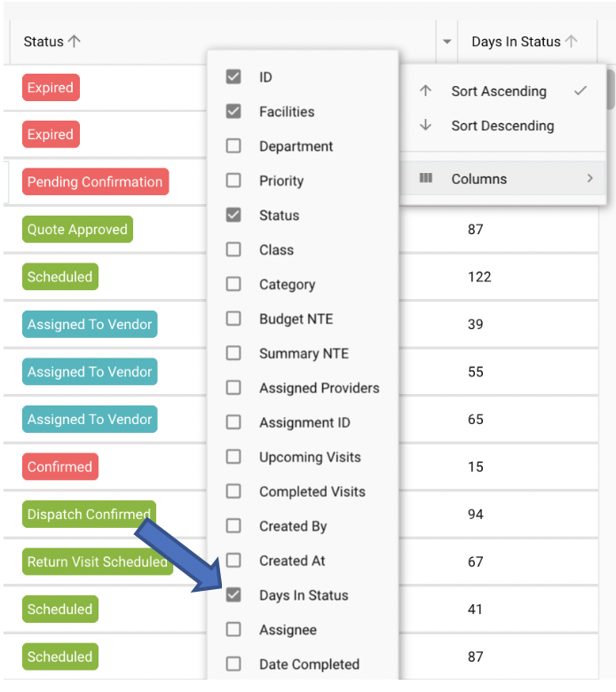Click the Return Visit Scheduled badge
616x692 pixels.
coord(97,562)
